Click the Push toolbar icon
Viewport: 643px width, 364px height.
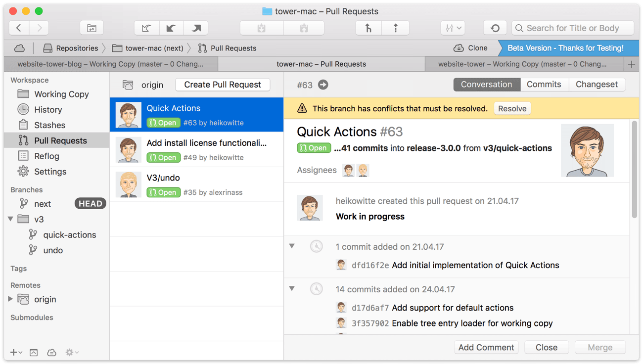point(196,28)
